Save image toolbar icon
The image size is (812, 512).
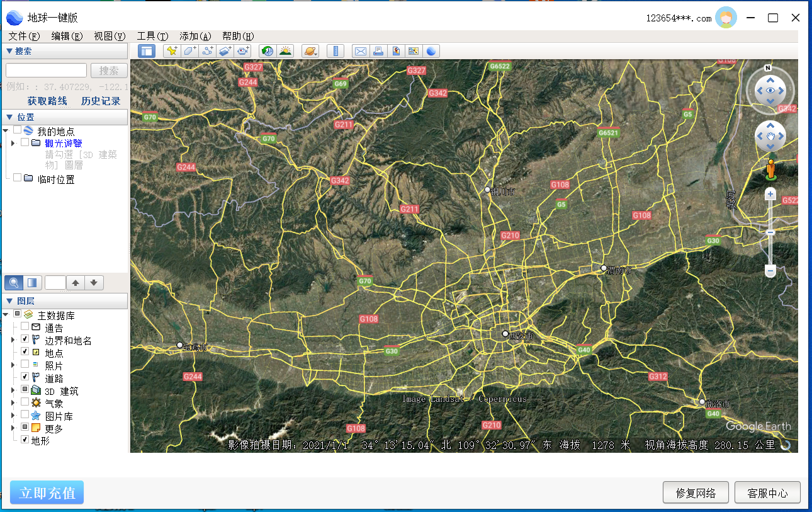396,51
